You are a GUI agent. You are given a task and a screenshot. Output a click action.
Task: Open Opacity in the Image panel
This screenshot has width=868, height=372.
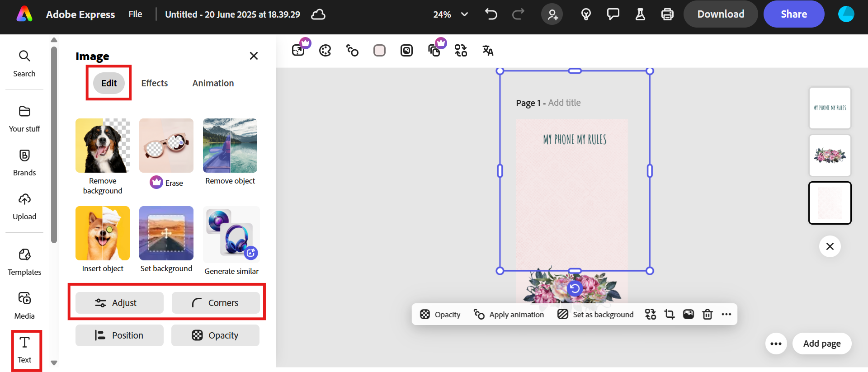coord(215,335)
